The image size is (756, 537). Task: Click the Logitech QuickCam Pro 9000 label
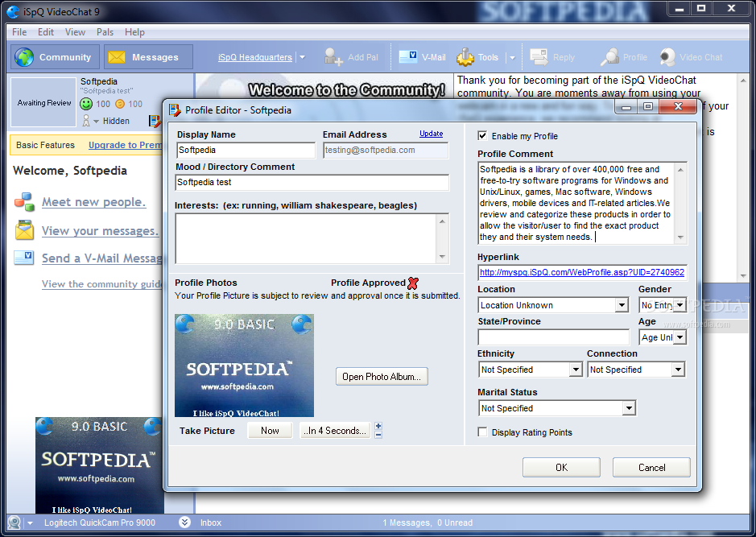[x=100, y=523]
